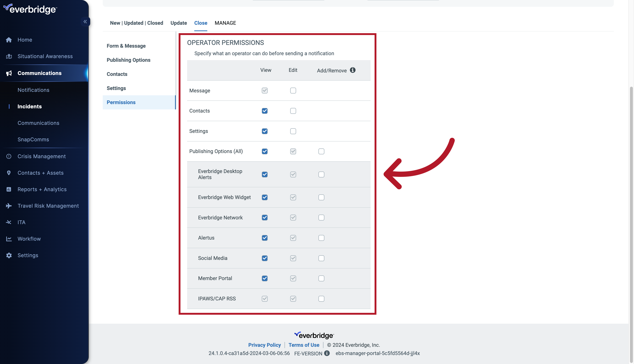Open the Privacy Policy link
The height and width of the screenshot is (364, 634).
click(265, 345)
